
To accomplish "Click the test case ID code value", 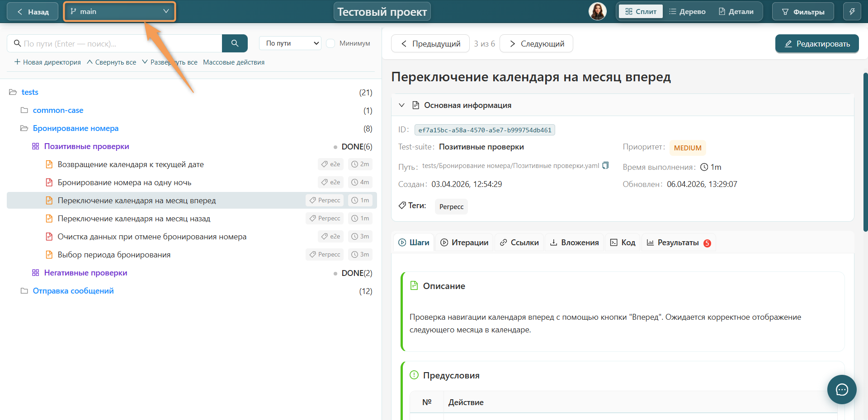I will click(x=485, y=130).
